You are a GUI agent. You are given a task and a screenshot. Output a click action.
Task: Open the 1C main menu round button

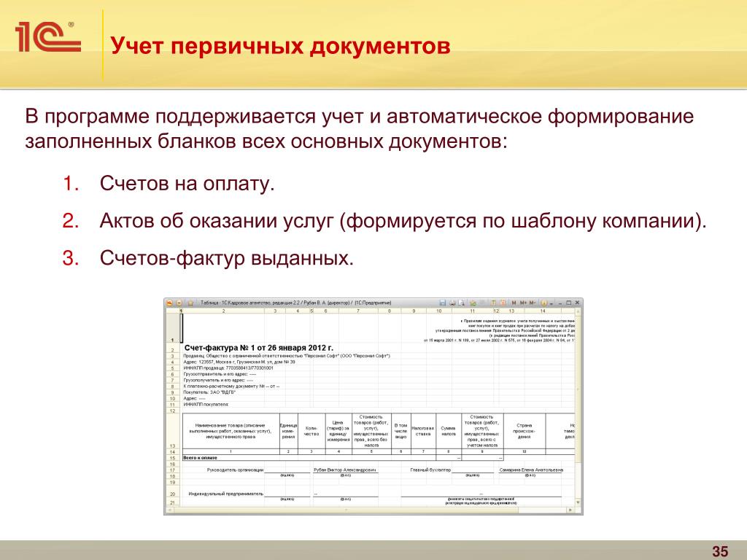coord(170,303)
